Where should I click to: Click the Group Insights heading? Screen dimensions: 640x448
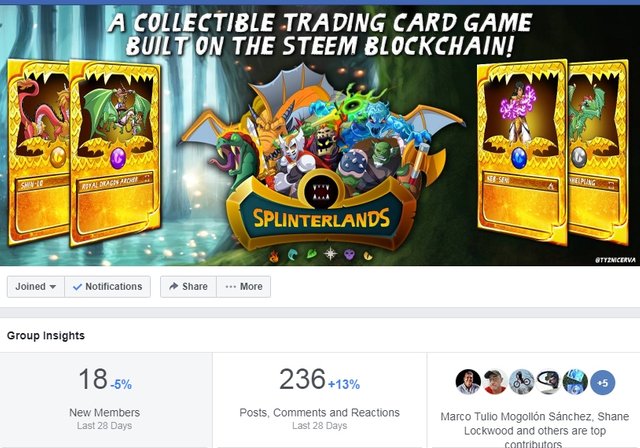(46, 335)
